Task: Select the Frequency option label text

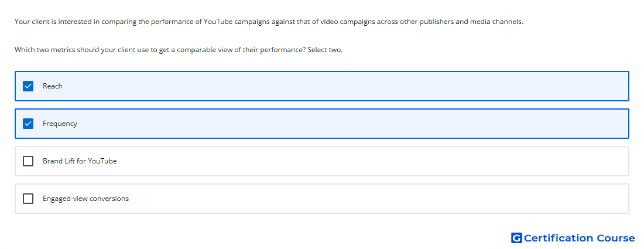Action: [x=60, y=124]
